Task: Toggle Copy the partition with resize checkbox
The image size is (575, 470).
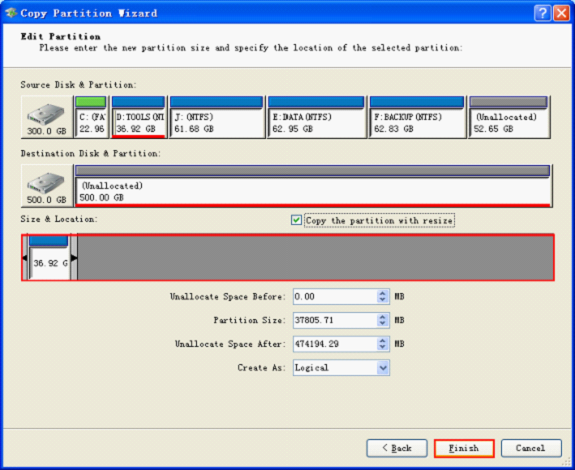Action: (x=296, y=220)
